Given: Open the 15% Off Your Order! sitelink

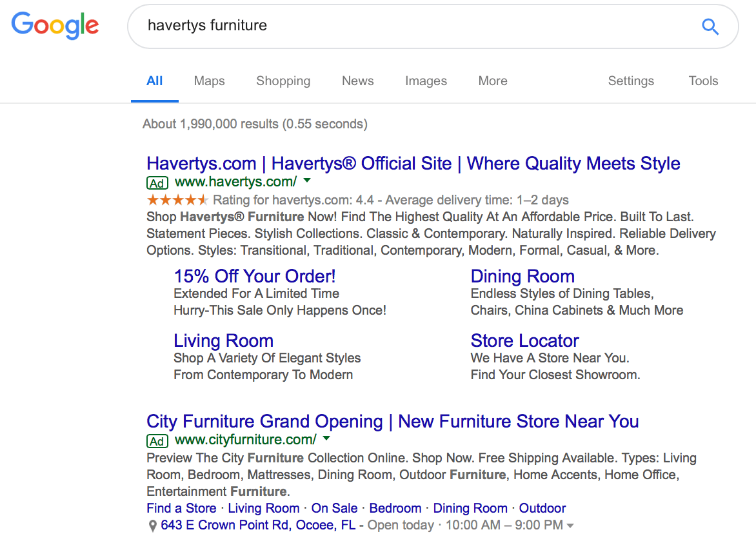Looking at the screenshot, I should 255,276.
